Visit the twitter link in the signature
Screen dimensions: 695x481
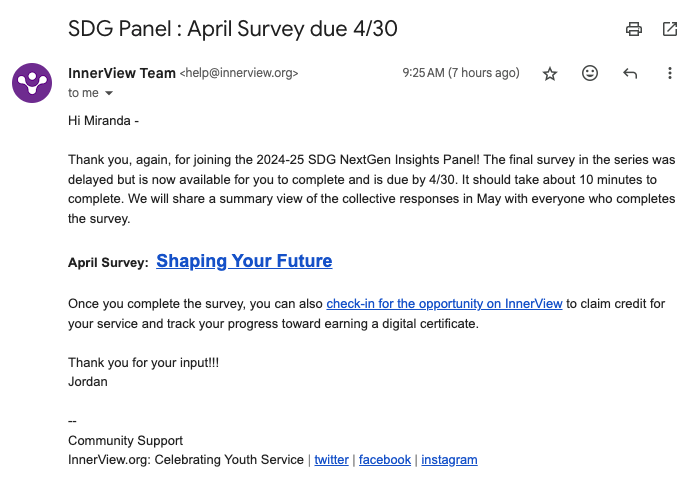pos(331,460)
